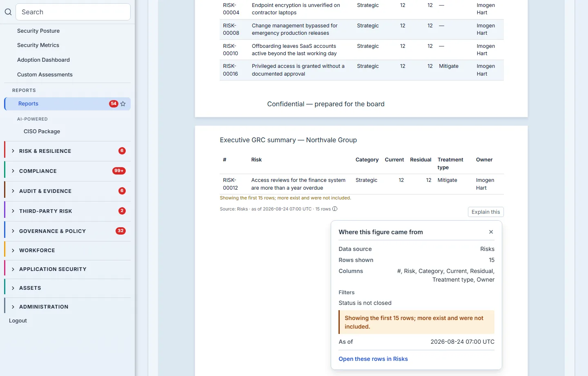Click 'Change management bypassed' risk text

coord(295,29)
